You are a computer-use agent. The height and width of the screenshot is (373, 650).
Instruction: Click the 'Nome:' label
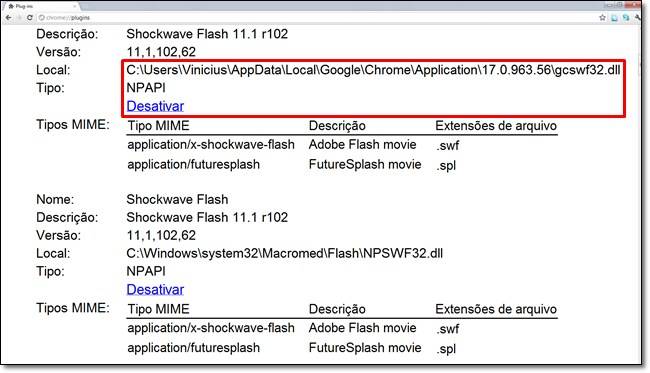click(x=55, y=199)
